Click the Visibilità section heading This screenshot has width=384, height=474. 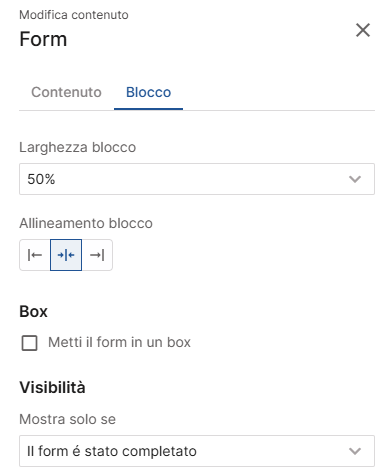[52, 387]
